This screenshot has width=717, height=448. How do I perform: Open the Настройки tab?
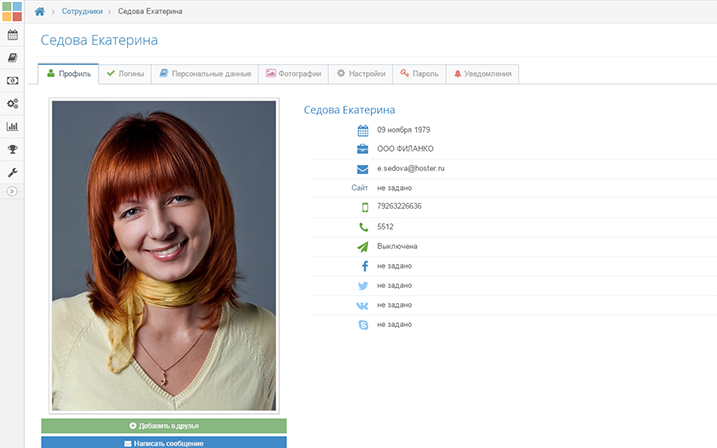pos(360,74)
